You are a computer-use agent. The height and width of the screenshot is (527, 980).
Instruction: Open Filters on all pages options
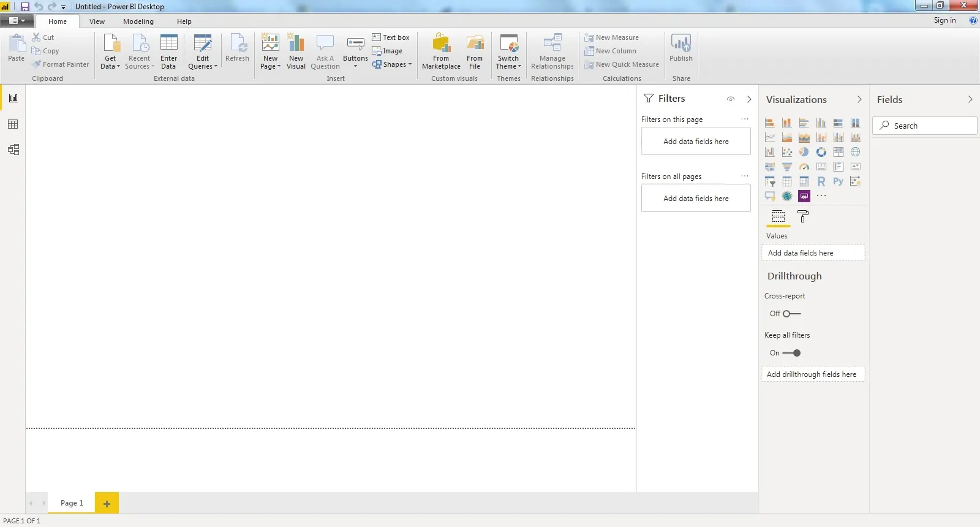tap(745, 176)
